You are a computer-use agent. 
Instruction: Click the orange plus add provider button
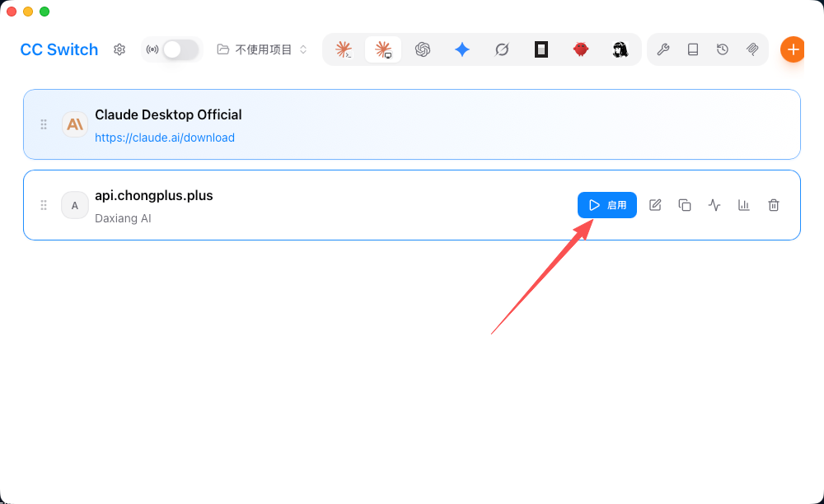coord(793,49)
